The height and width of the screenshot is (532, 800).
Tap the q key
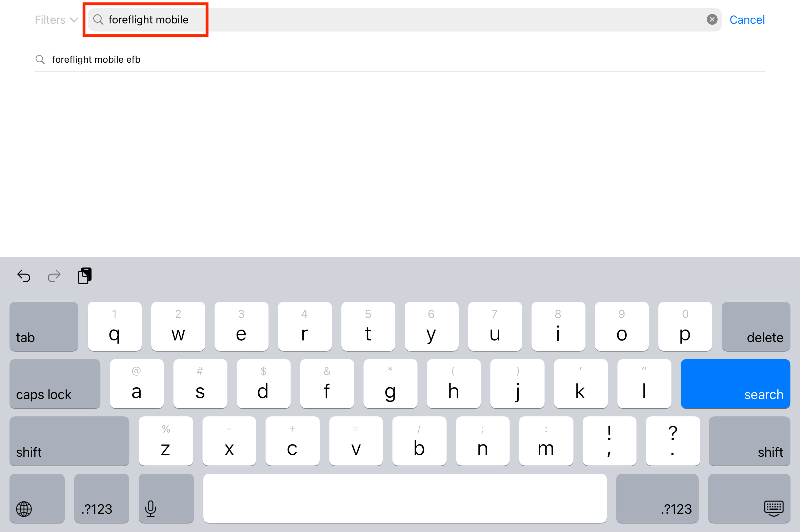[115, 327]
